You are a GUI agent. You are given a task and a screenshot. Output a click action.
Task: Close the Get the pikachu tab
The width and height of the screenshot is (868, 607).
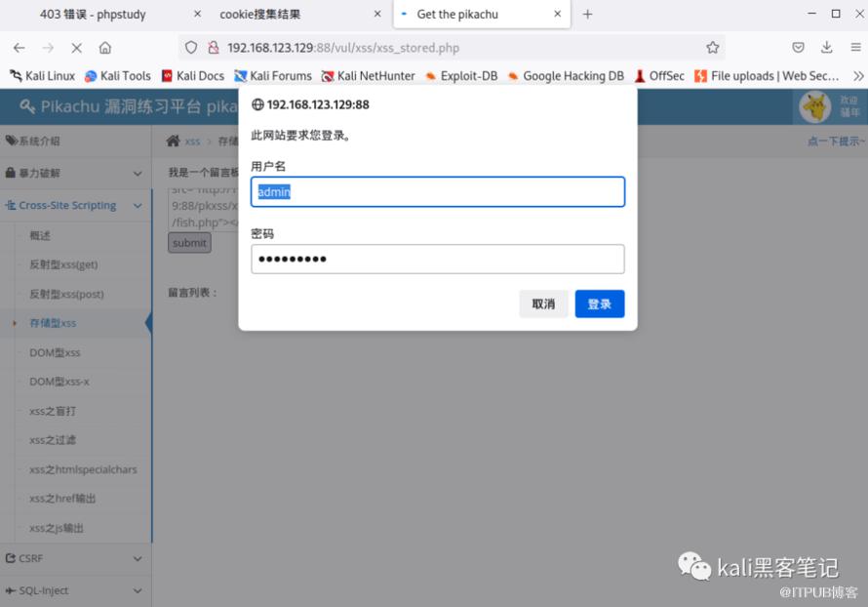(x=558, y=14)
